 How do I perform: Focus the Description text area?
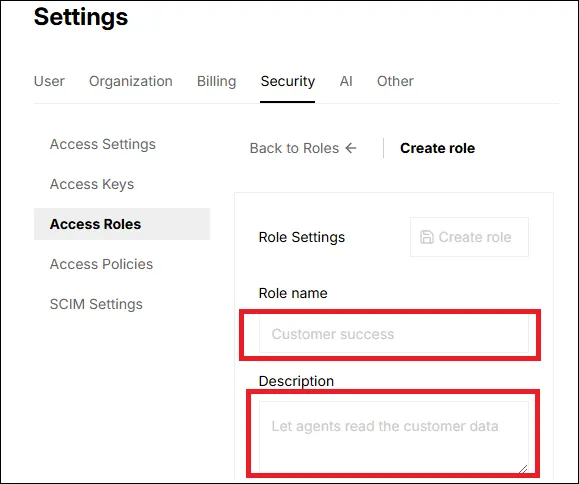pyautogui.click(x=394, y=437)
